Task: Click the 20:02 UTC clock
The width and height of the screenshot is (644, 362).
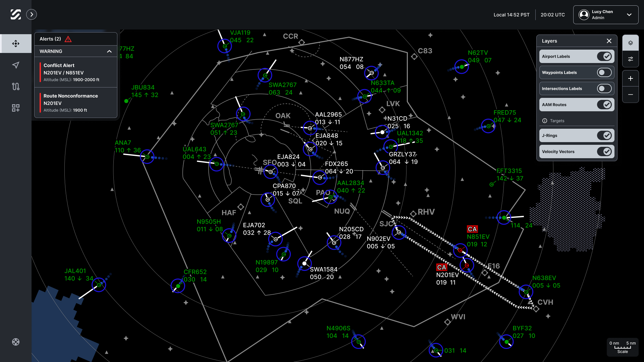Action: [553, 15]
